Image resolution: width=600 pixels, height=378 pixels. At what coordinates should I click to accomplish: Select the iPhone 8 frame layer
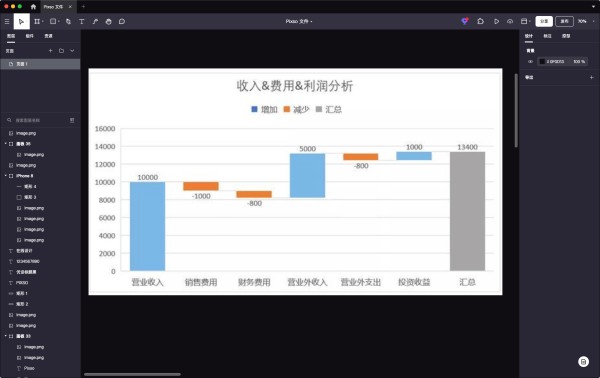[40, 176]
